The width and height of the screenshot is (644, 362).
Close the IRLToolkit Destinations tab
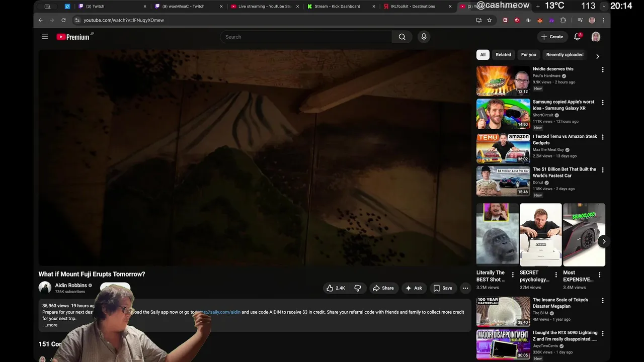(450, 7)
